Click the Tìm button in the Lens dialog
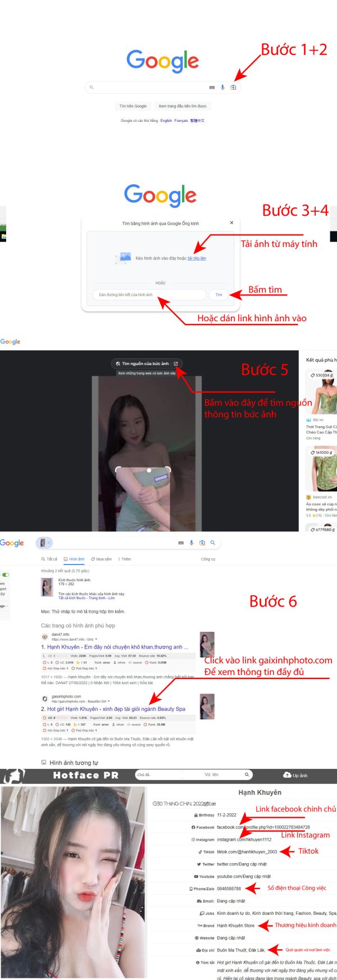Screen dimensions: 337x980 click(x=218, y=294)
